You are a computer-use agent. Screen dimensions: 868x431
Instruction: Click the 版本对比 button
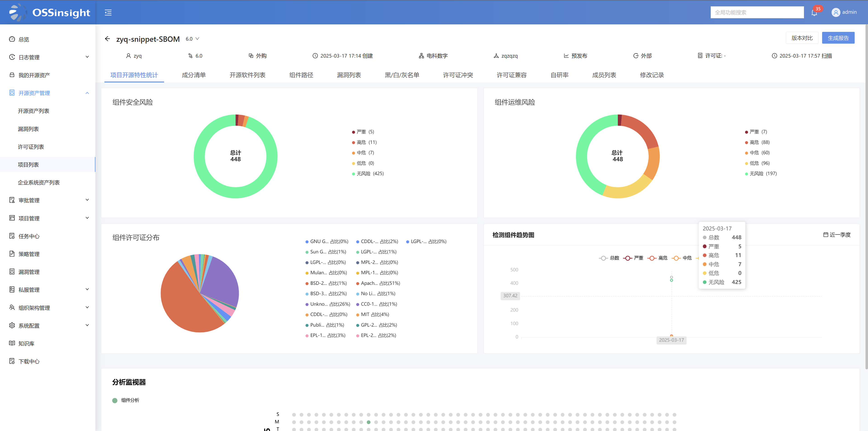(802, 38)
